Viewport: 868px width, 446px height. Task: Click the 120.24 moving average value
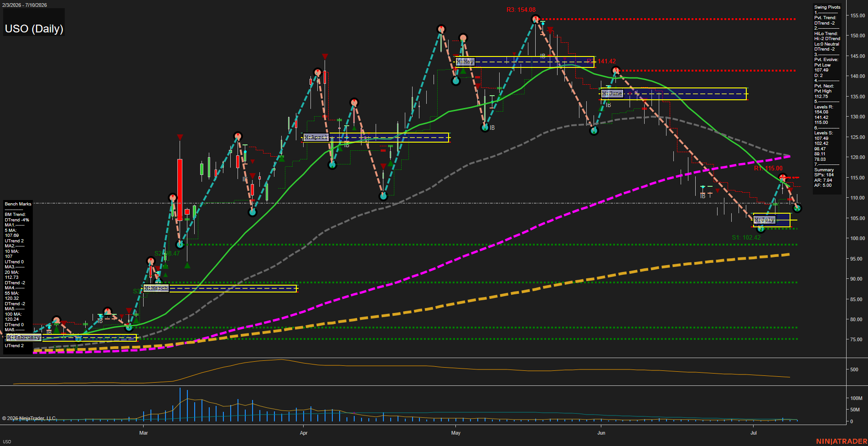(12, 319)
